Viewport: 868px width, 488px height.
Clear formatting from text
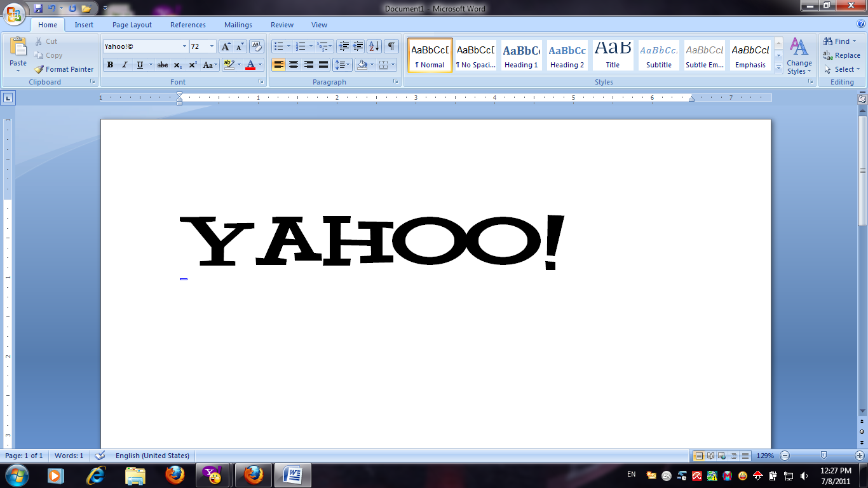pyautogui.click(x=257, y=46)
